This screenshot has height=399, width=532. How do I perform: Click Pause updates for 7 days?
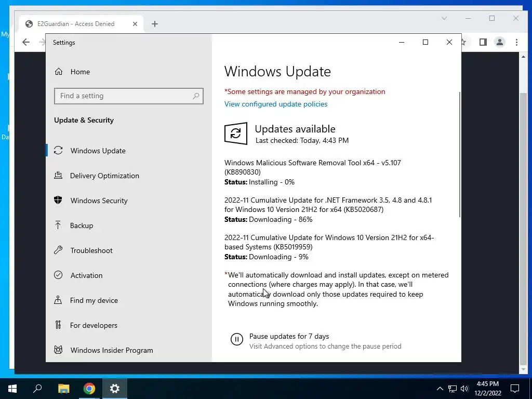289,336
